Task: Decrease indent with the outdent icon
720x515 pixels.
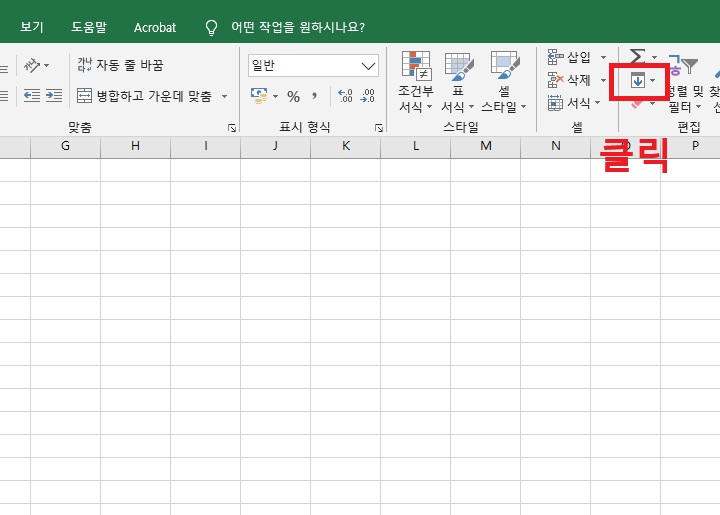Action: coord(32,96)
